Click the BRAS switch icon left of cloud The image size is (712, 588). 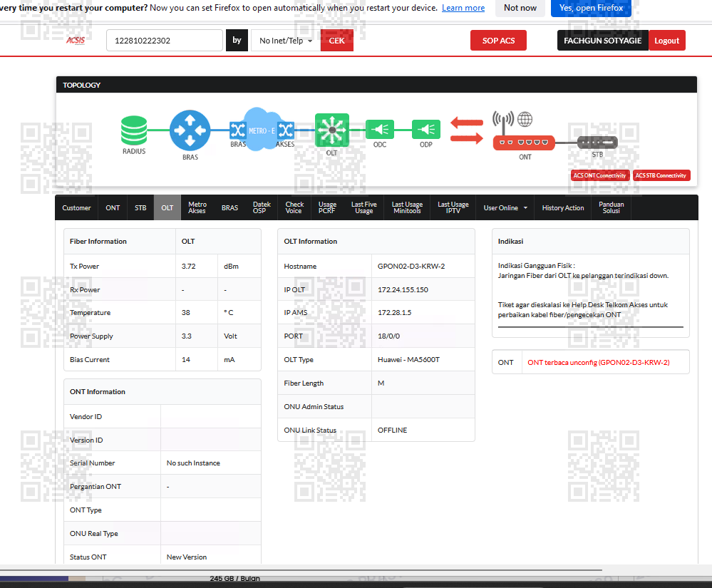(238, 130)
